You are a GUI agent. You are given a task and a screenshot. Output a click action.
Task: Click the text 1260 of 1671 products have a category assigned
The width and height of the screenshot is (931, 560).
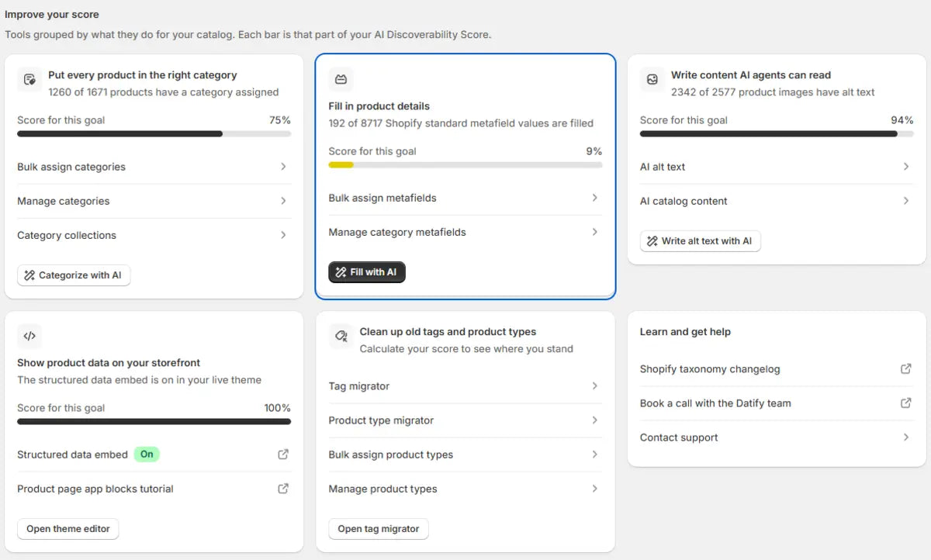pos(164,92)
